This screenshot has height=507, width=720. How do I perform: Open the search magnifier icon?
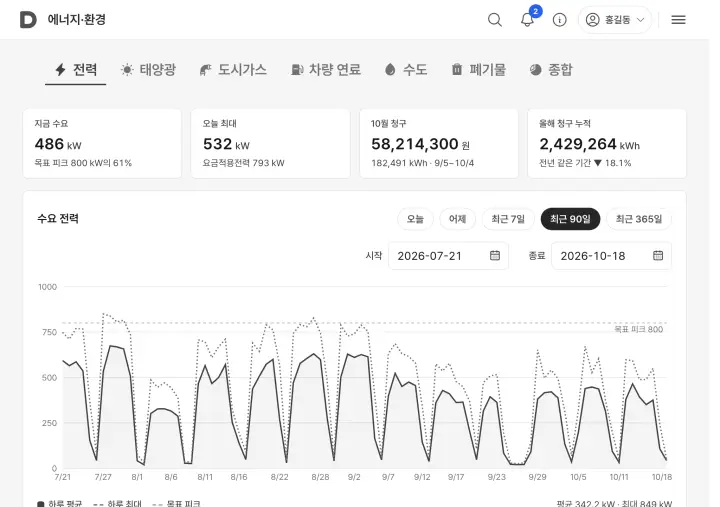[x=495, y=20]
